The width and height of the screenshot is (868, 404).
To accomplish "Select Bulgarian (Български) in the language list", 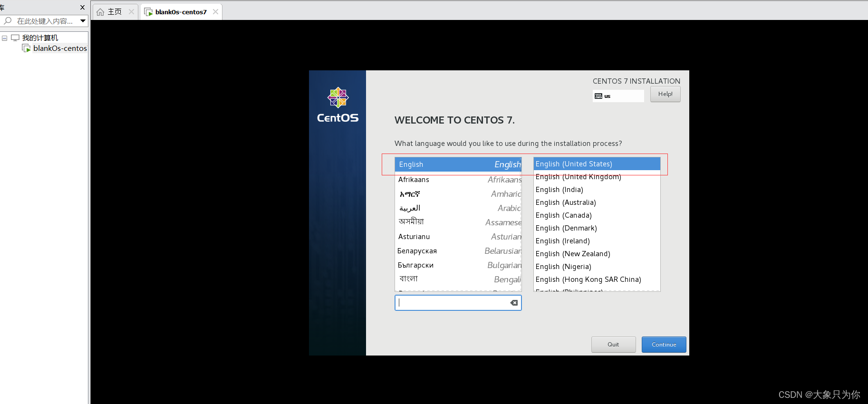I will click(x=458, y=265).
